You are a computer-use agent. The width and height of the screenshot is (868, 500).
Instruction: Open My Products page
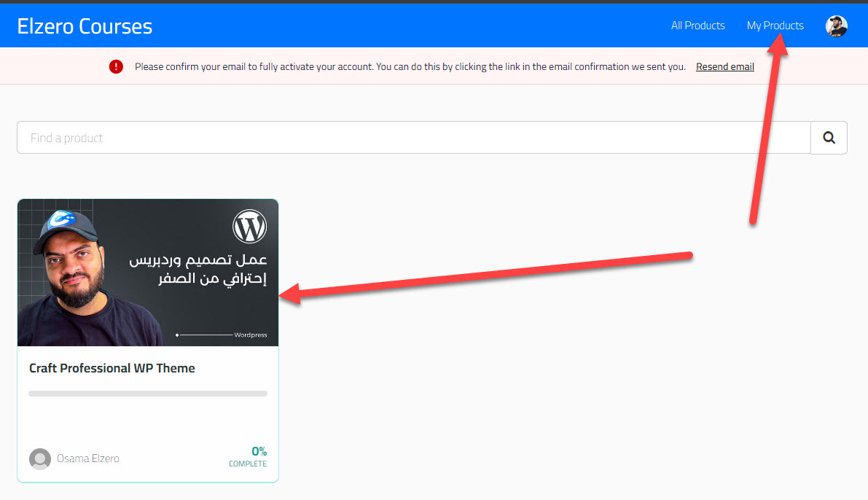pyautogui.click(x=775, y=26)
